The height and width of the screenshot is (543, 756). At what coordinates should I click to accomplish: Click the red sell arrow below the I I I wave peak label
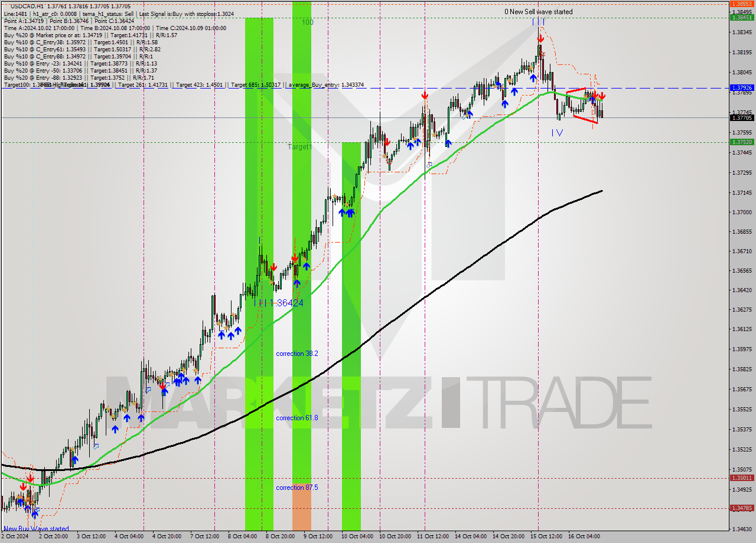tap(540, 38)
